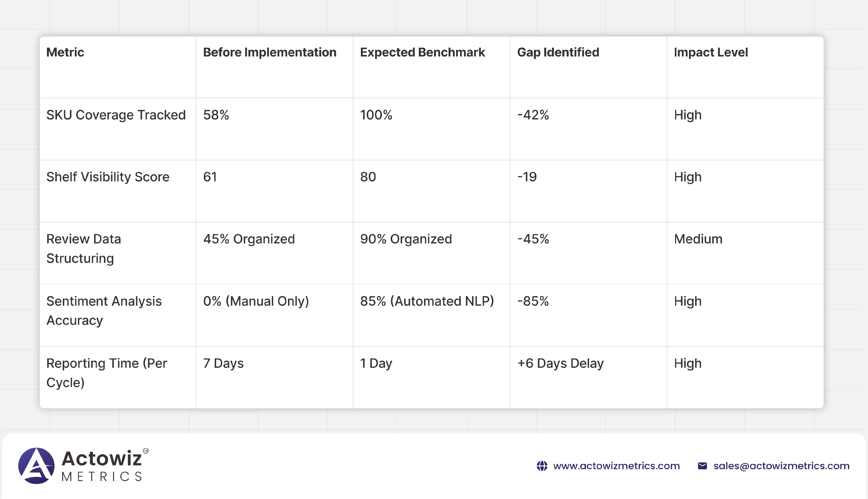Viewport: 868px width, 499px height.
Task: Select the Metric column header
Action: pyautogui.click(x=65, y=52)
